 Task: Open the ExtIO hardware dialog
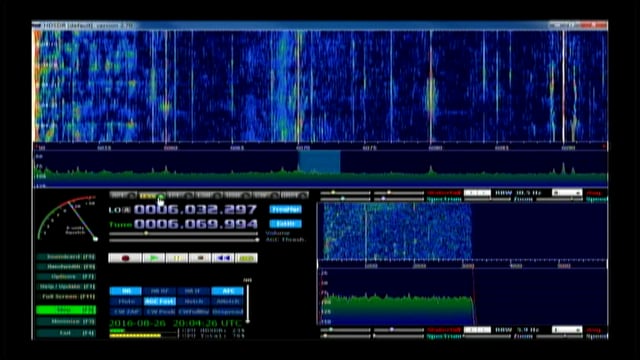pos(285,224)
